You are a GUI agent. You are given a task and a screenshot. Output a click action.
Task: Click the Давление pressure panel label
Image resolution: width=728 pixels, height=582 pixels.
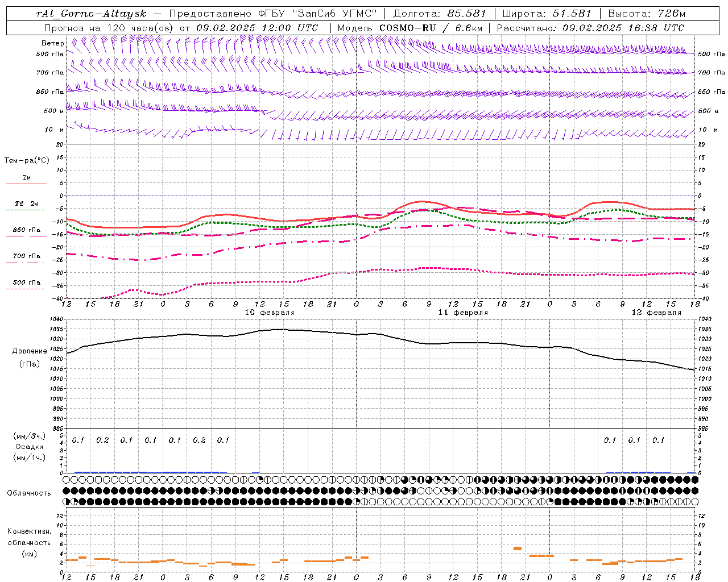[30, 351]
